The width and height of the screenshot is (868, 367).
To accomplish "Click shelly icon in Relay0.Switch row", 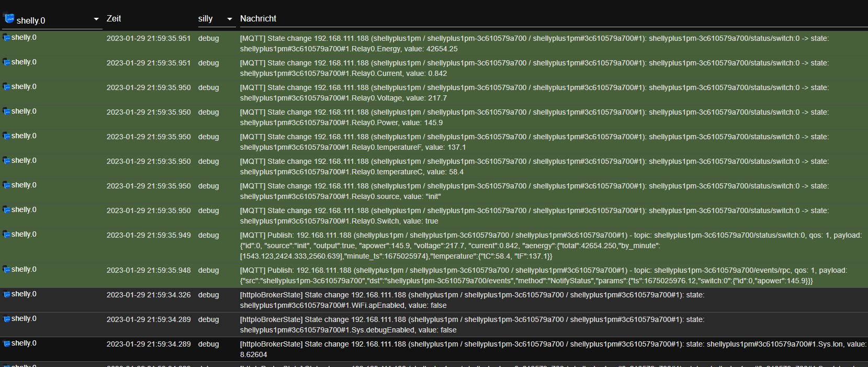I will 7,209.
